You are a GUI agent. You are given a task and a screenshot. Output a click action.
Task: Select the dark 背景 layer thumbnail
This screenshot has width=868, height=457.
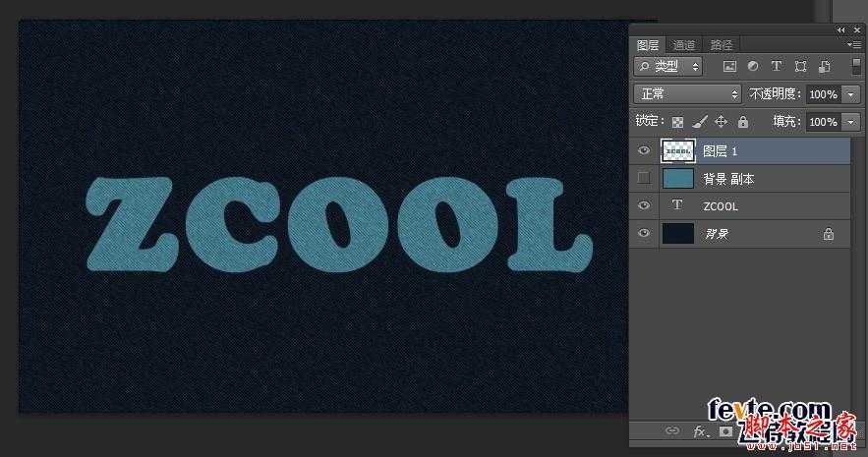pos(678,234)
